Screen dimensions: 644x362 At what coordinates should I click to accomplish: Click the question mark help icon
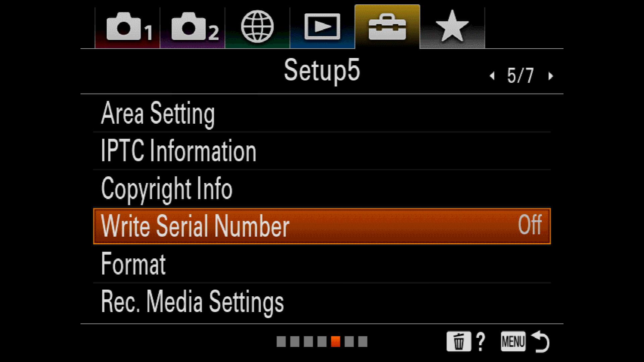[x=481, y=342]
